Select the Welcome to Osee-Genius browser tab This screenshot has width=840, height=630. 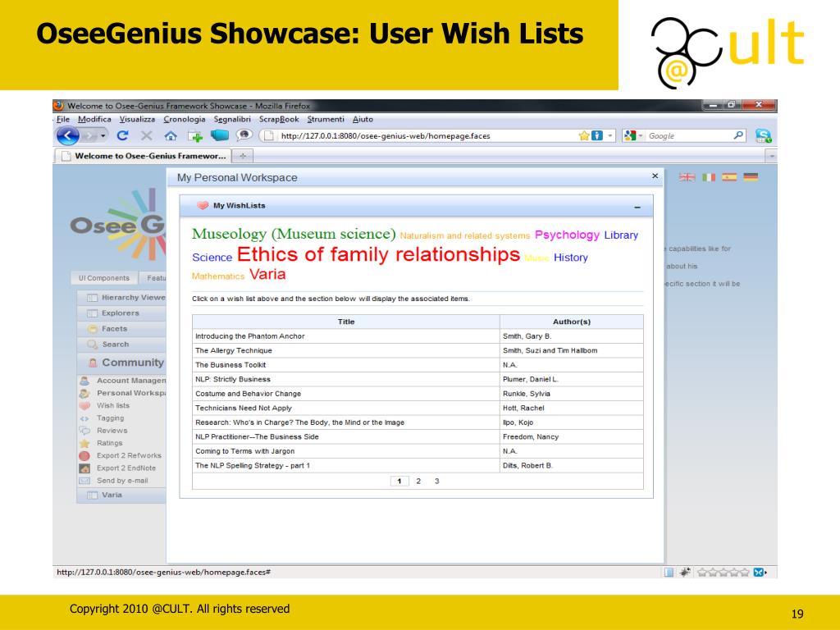pos(143,156)
